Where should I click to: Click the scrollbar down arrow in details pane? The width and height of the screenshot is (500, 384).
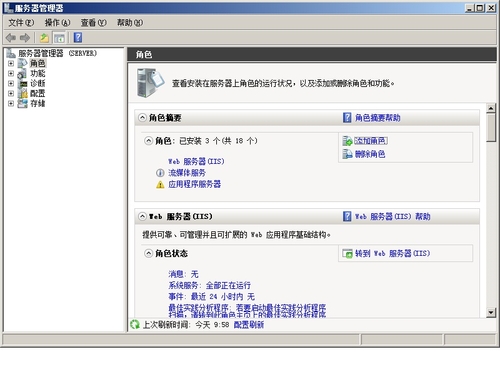coord(491,313)
